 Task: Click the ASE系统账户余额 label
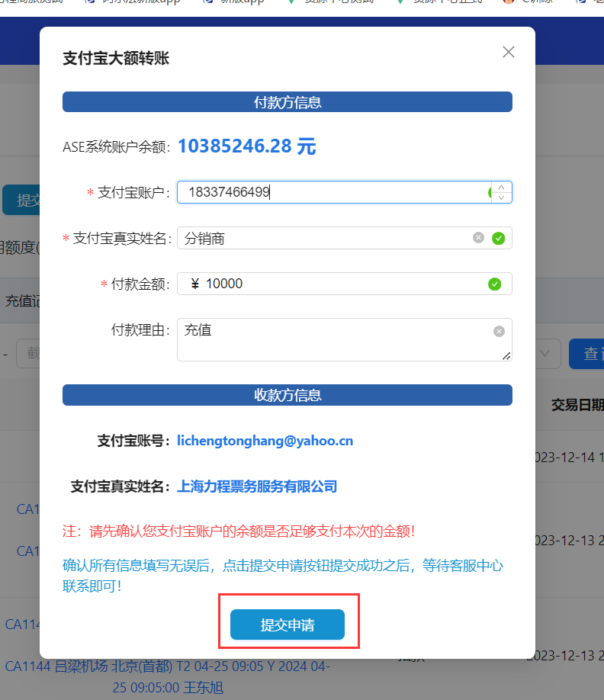pyautogui.click(x=116, y=147)
